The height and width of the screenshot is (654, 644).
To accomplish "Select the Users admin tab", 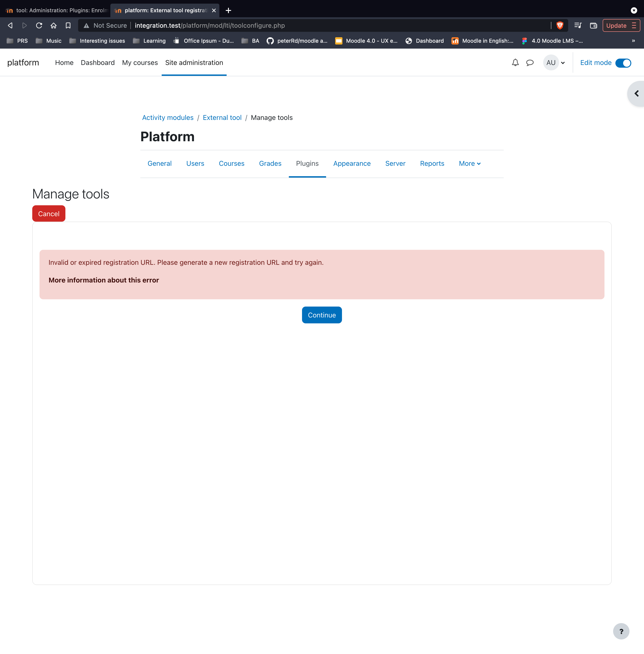I will click(x=195, y=163).
